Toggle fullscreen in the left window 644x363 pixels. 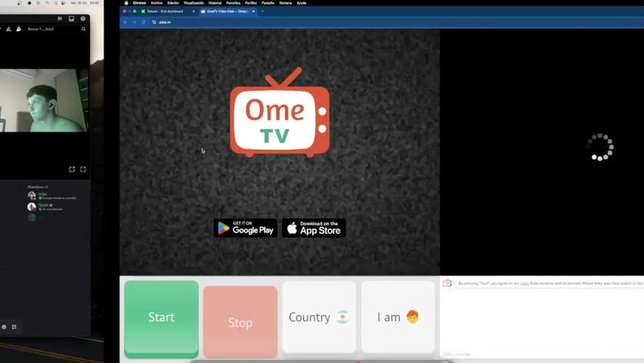[x=83, y=169]
